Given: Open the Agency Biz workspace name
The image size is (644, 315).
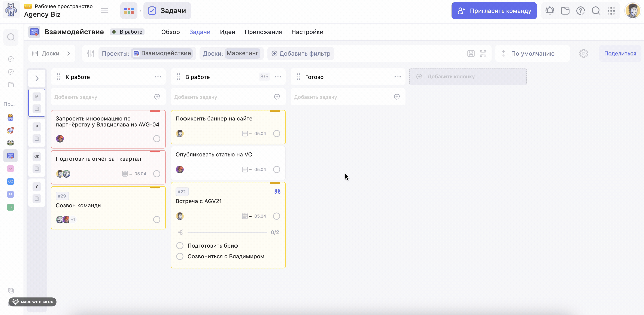Looking at the screenshot, I should click(42, 15).
